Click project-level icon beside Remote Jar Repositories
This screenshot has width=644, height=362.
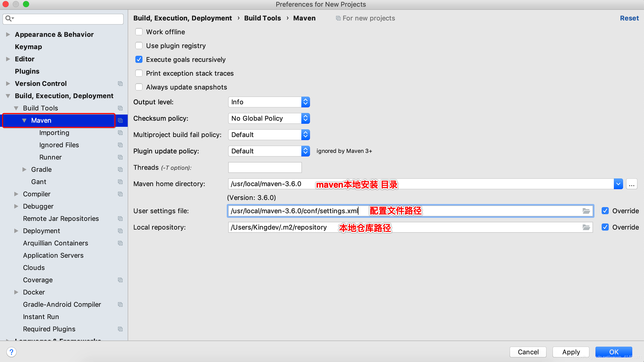tap(120, 219)
